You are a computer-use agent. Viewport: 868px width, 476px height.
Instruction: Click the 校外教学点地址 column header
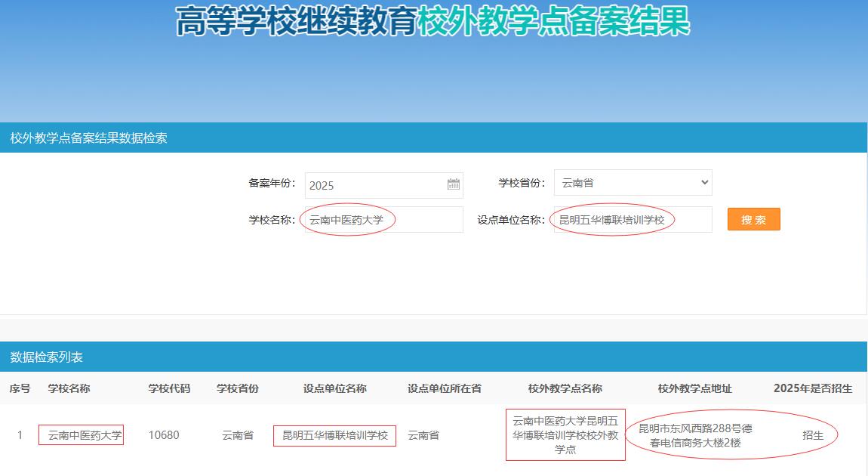point(694,388)
